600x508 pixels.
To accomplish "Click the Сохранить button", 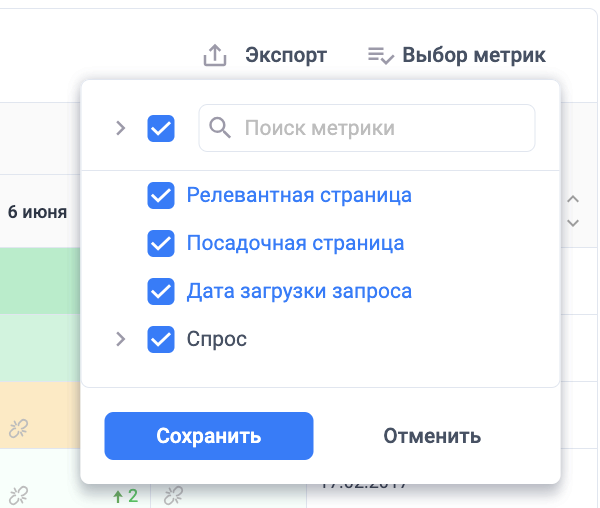I will [209, 436].
